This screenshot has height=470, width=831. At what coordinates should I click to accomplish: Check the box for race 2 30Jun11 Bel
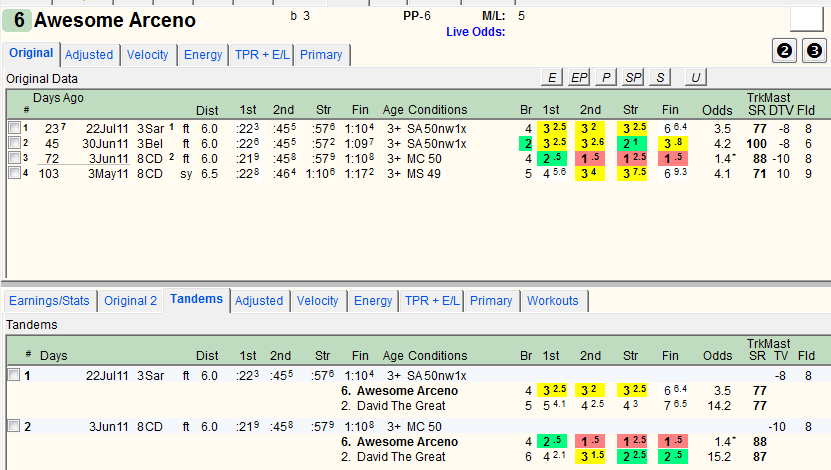[x=14, y=143]
